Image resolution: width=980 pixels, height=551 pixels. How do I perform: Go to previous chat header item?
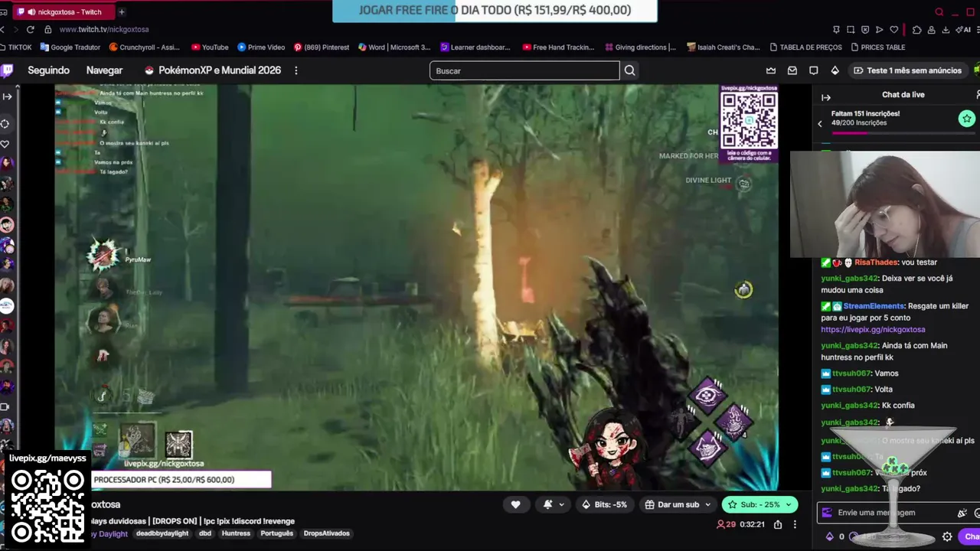(x=820, y=123)
